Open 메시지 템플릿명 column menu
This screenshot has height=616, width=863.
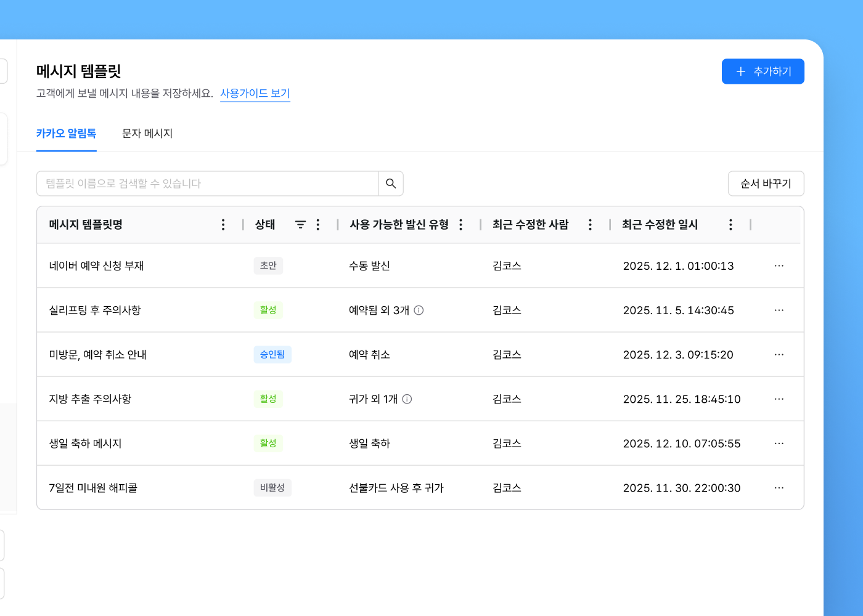[223, 225]
